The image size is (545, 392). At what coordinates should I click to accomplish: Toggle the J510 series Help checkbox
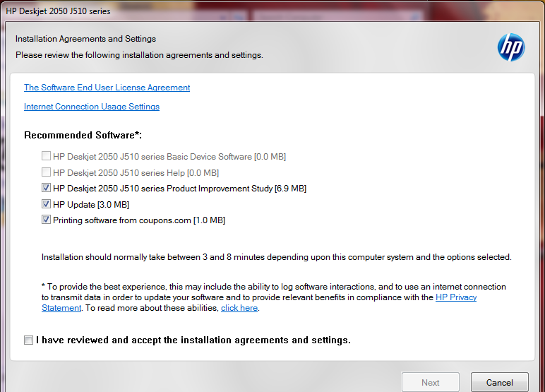click(46, 172)
